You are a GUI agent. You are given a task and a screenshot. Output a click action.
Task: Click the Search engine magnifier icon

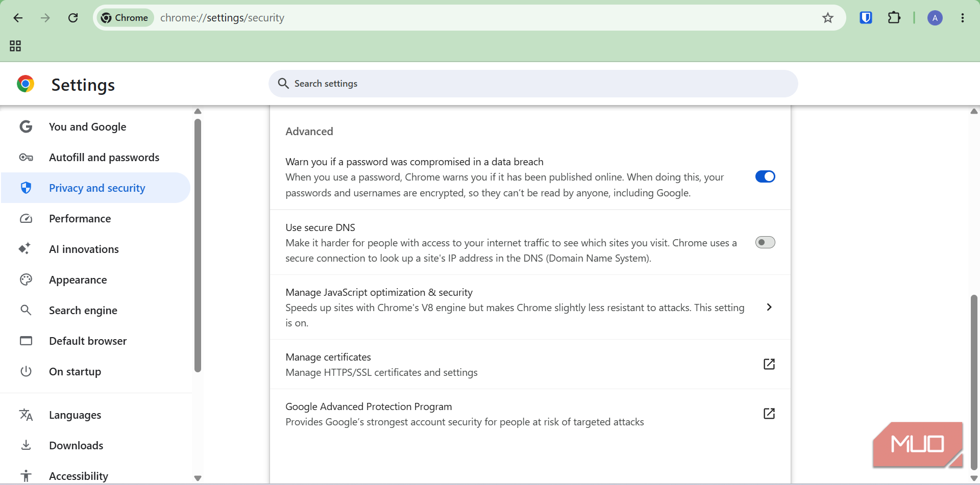click(x=26, y=310)
